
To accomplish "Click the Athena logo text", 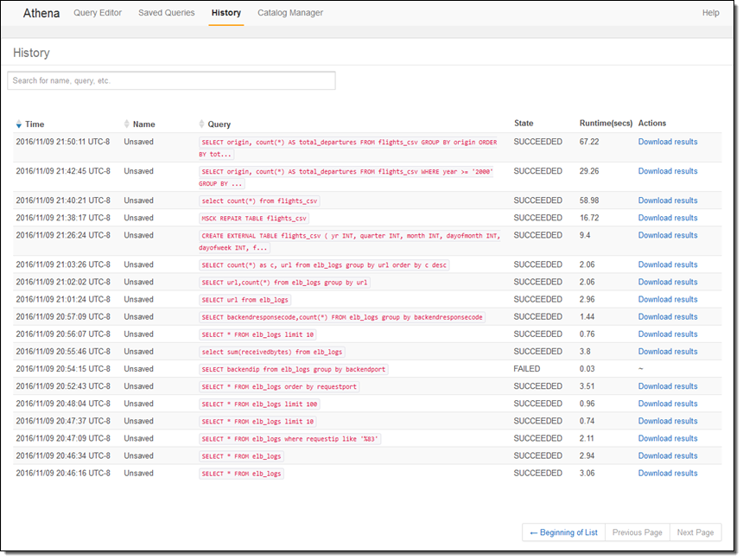I will [41, 13].
